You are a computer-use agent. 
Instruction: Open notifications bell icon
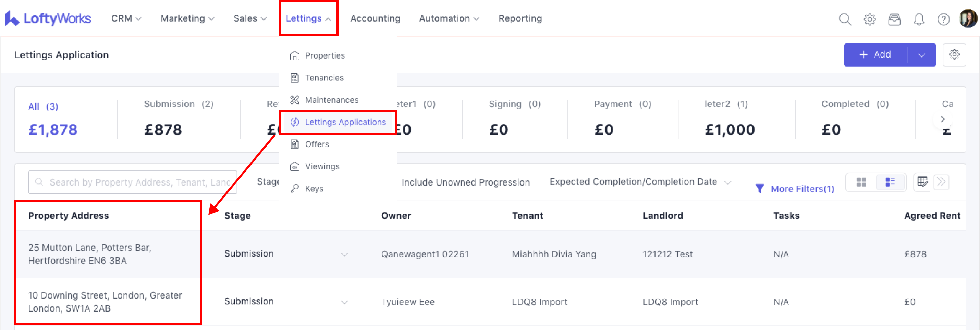[x=919, y=19]
